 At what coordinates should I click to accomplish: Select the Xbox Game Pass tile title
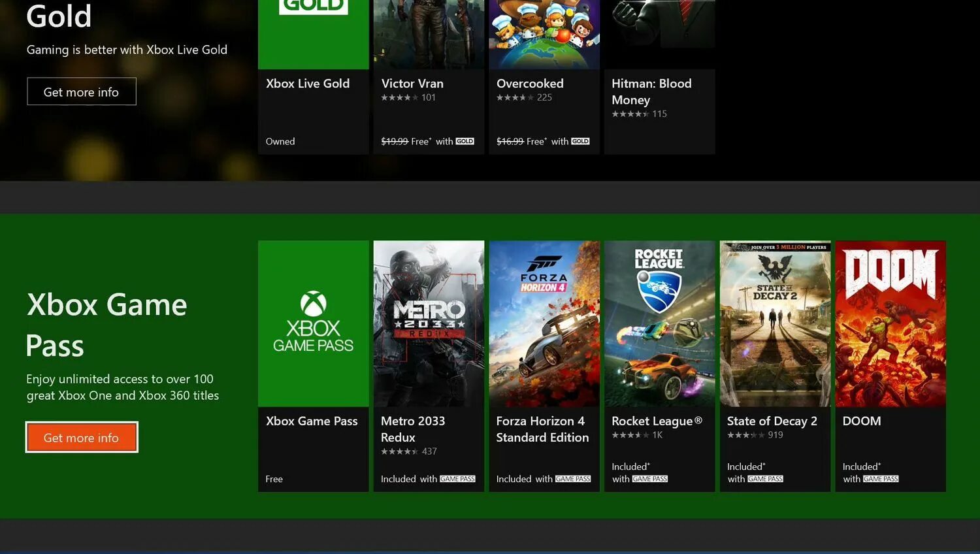pyautogui.click(x=312, y=421)
